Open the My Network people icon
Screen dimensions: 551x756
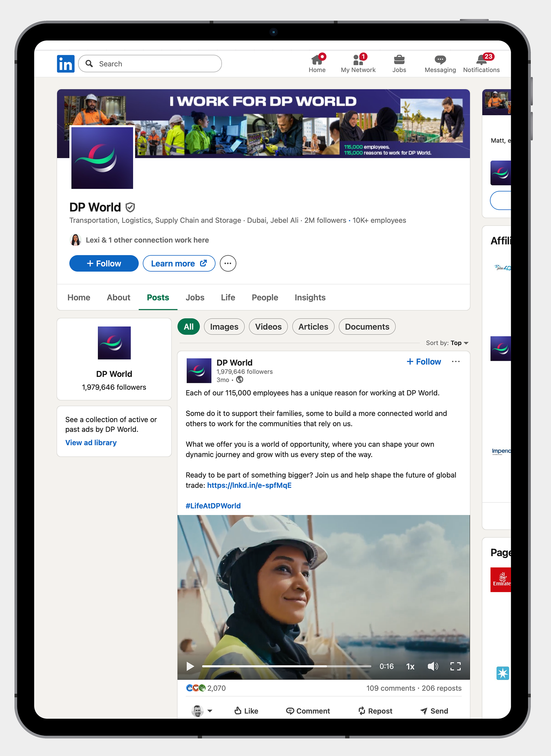click(358, 60)
